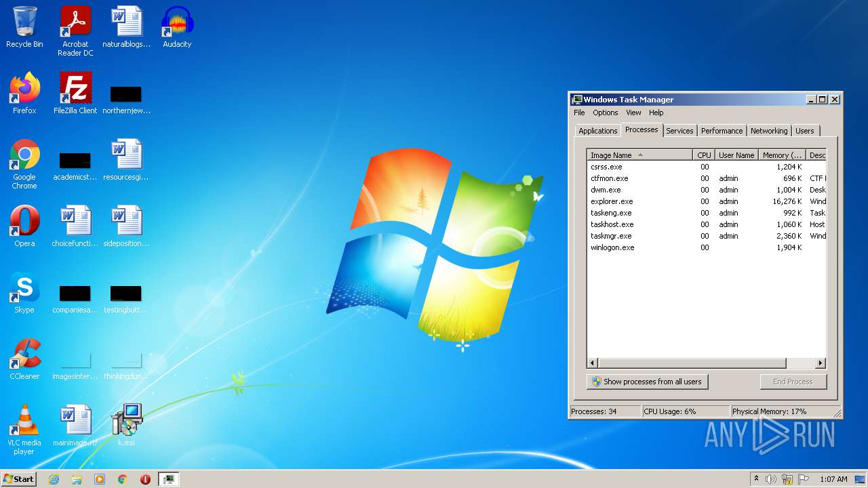
Task: Click the horizontal scrollbar thumb
Action: pyautogui.click(x=692, y=363)
